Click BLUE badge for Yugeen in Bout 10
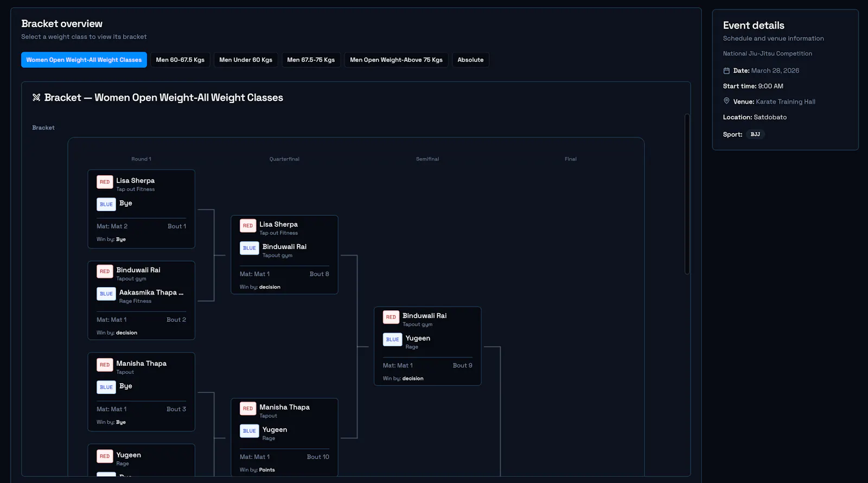The height and width of the screenshot is (483, 868). click(x=250, y=431)
